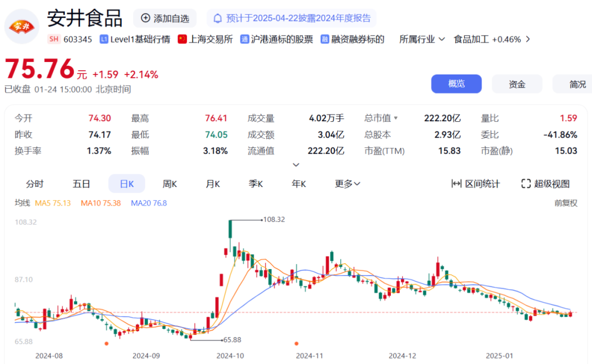Viewport: 592px width, 364px height.
Task: Click the 108.32 peak price label
Action: pos(274,219)
